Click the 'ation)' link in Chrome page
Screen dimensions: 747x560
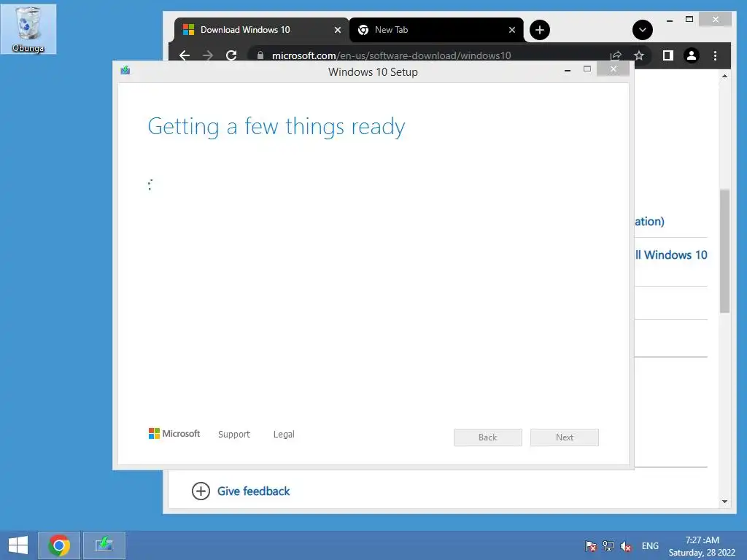click(x=650, y=222)
